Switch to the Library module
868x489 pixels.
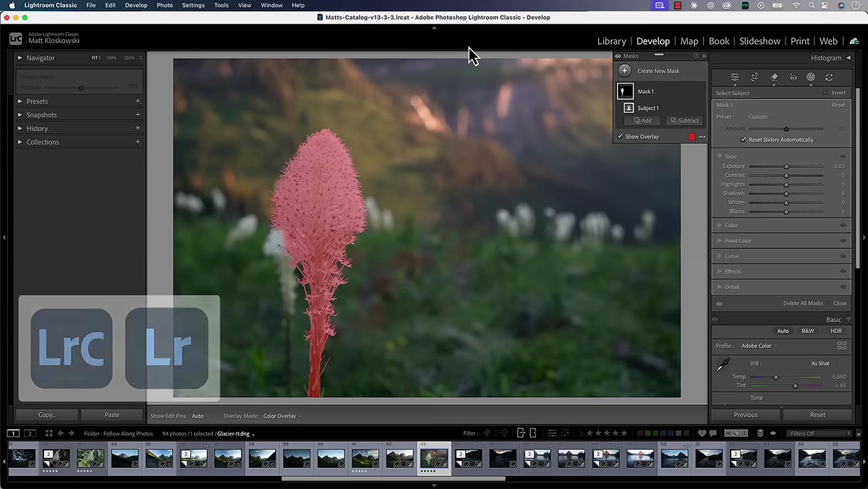[611, 41]
